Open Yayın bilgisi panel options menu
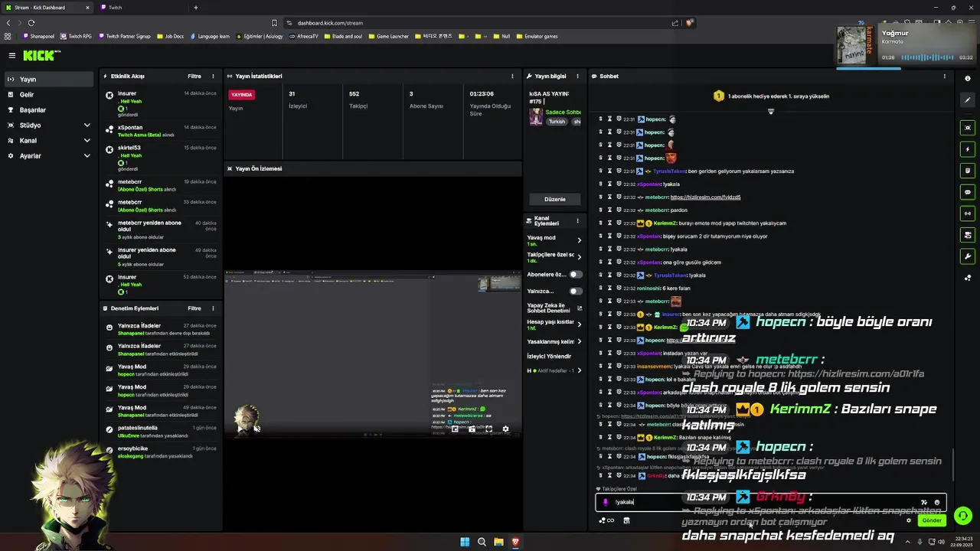This screenshot has width=980, height=551. (577, 77)
